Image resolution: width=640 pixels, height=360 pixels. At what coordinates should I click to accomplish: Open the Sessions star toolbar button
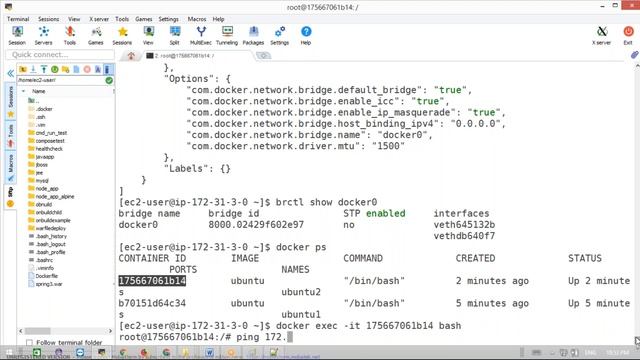pos(122,36)
